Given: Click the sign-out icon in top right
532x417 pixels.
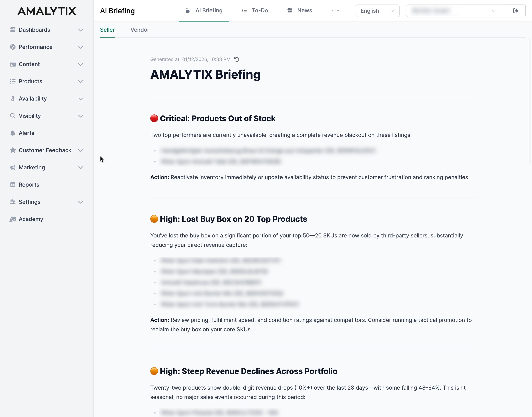Looking at the screenshot, I should pyautogui.click(x=516, y=11).
